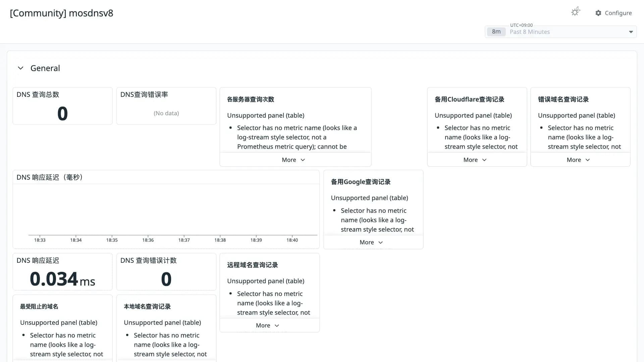This screenshot has height=362, width=644.
Task: Click the 各服务器查询次数 panel title
Action: pyautogui.click(x=251, y=99)
